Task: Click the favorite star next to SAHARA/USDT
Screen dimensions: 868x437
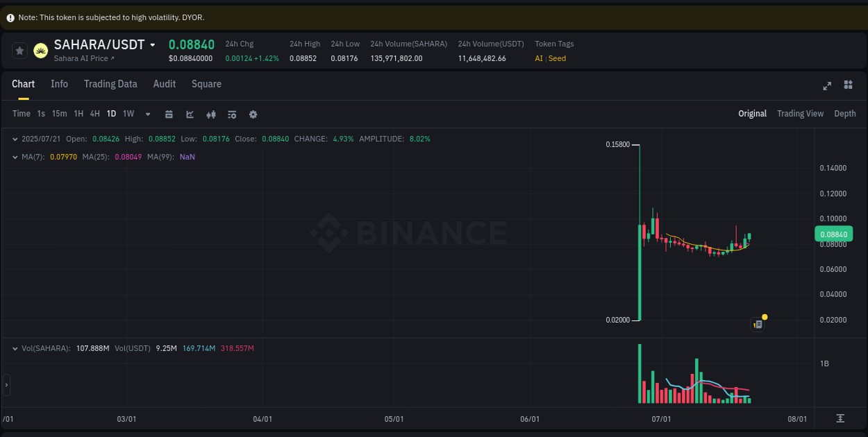Action: tap(19, 50)
